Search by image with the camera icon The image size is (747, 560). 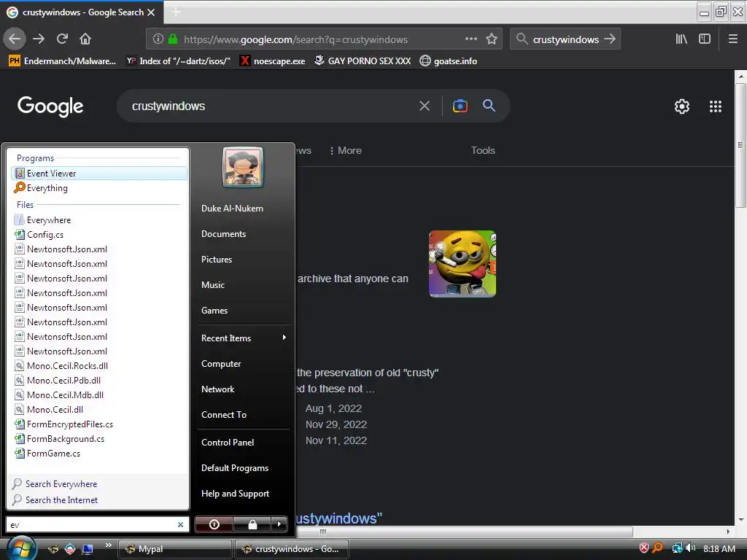(460, 106)
